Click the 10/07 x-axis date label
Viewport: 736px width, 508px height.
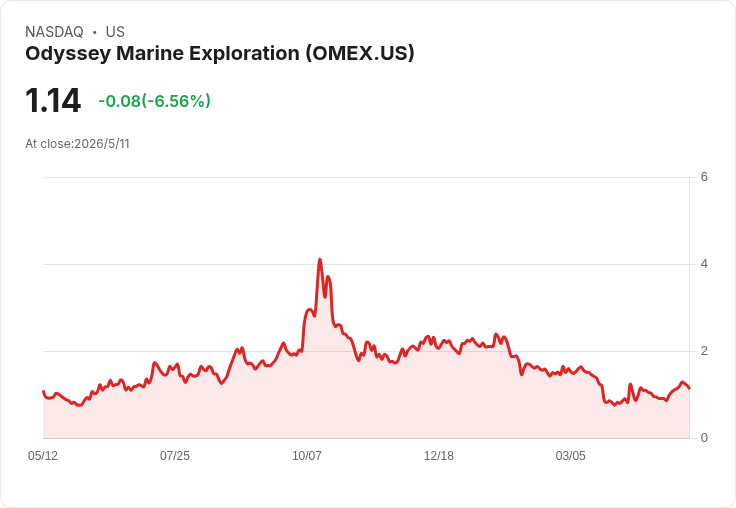click(307, 456)
